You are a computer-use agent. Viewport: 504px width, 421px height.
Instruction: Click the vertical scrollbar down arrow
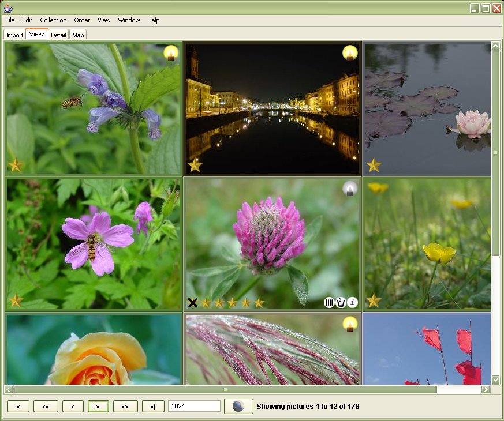click(495, 379)
